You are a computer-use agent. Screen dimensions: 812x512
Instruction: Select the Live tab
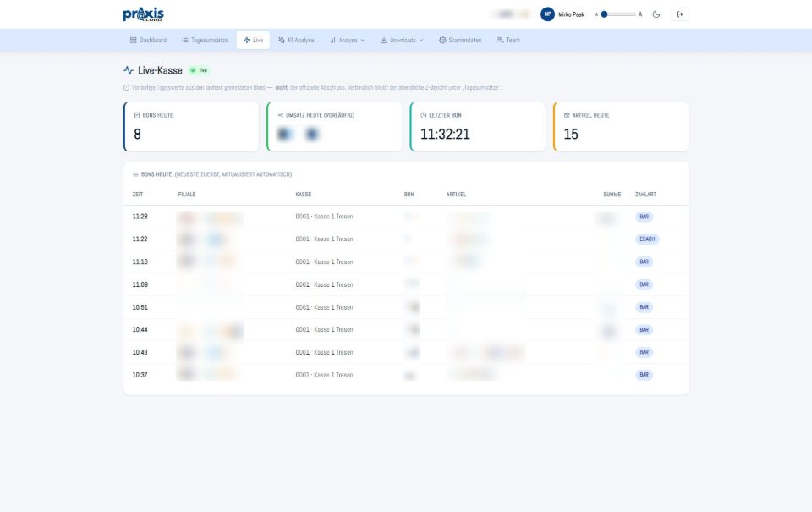253,40
